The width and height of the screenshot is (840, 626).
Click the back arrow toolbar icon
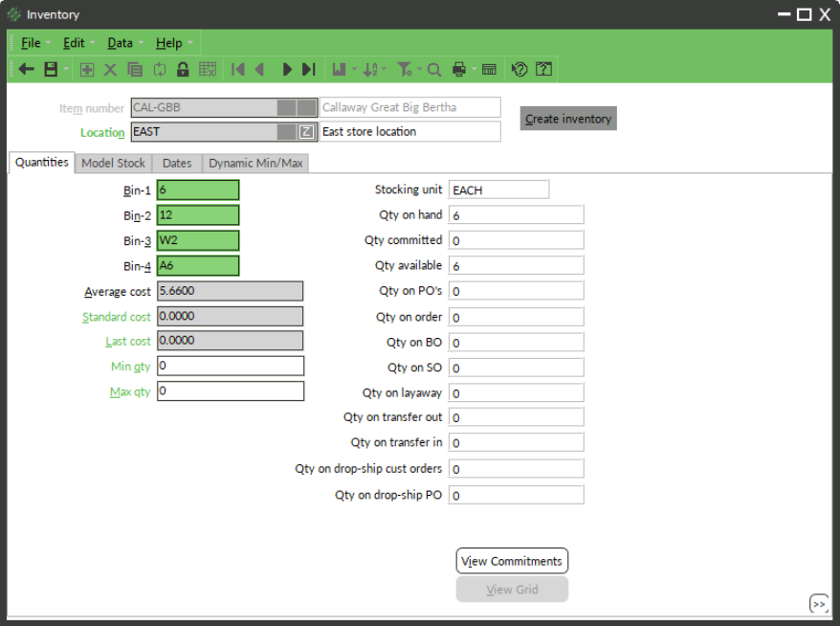coord(26,69)
